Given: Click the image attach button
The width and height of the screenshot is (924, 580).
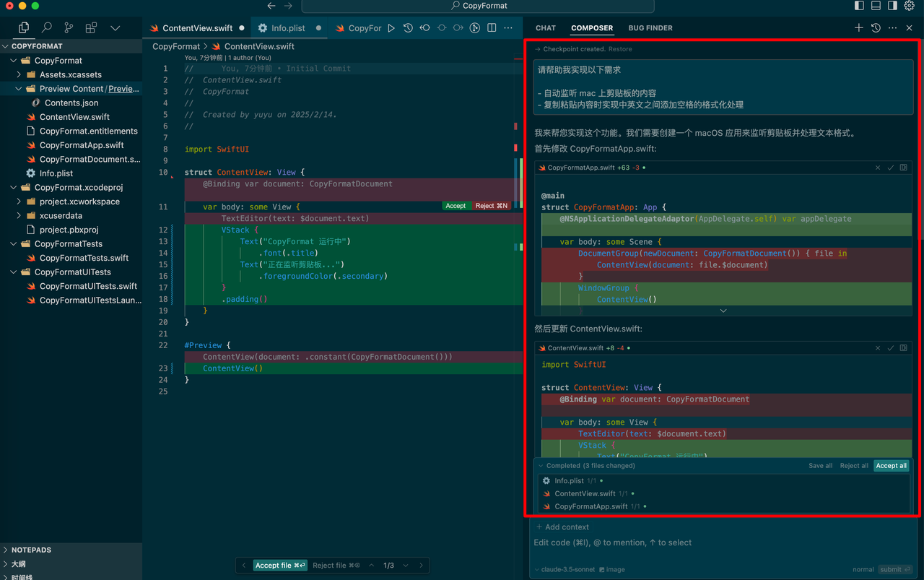Looking at the screenshot, I should tap(611, 569).
